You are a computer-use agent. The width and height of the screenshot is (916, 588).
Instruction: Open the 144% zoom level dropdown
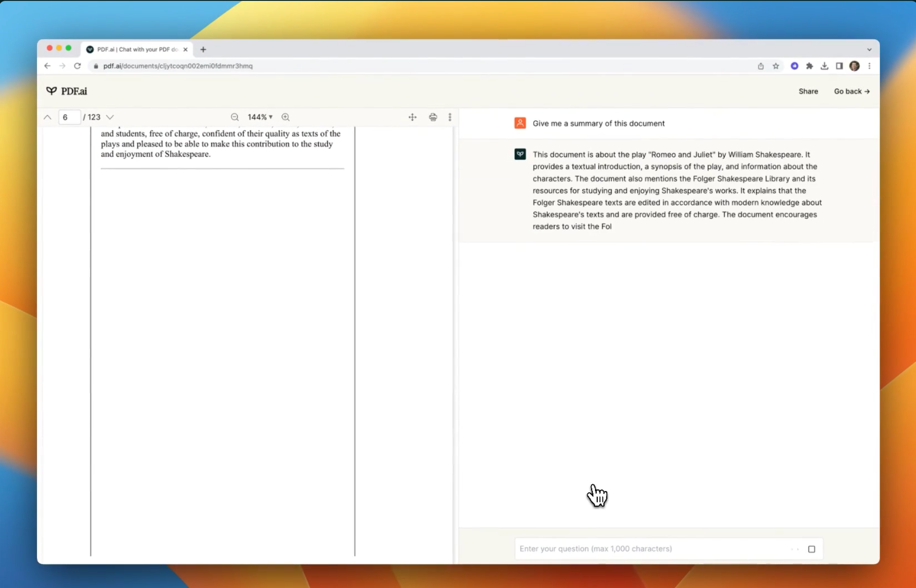[x=260, y=117]
